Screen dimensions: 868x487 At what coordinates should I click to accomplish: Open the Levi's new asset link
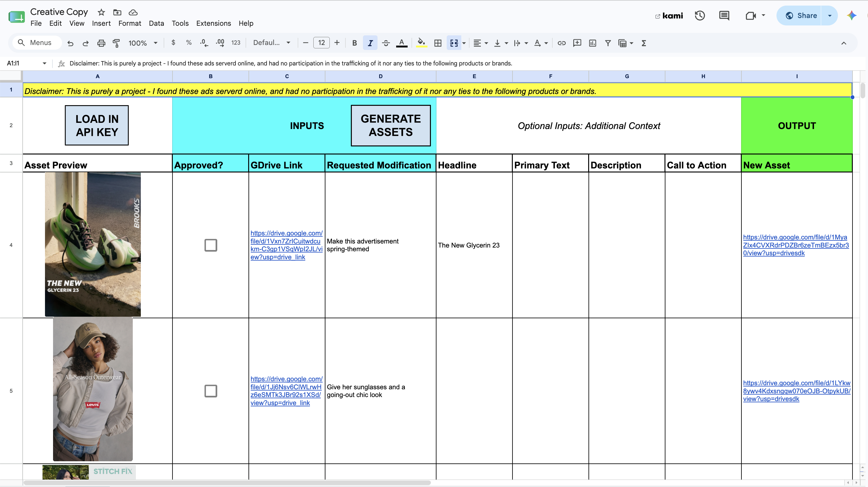[797, 391]
